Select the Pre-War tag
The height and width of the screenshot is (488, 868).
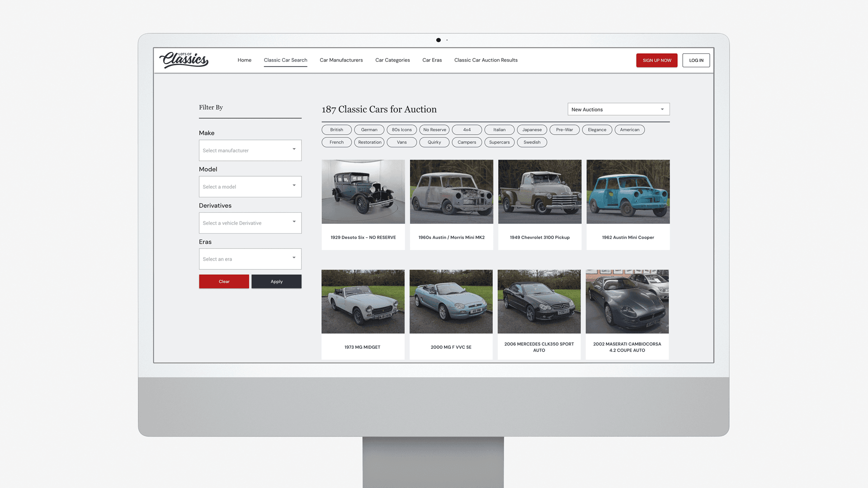coord(565,130)
